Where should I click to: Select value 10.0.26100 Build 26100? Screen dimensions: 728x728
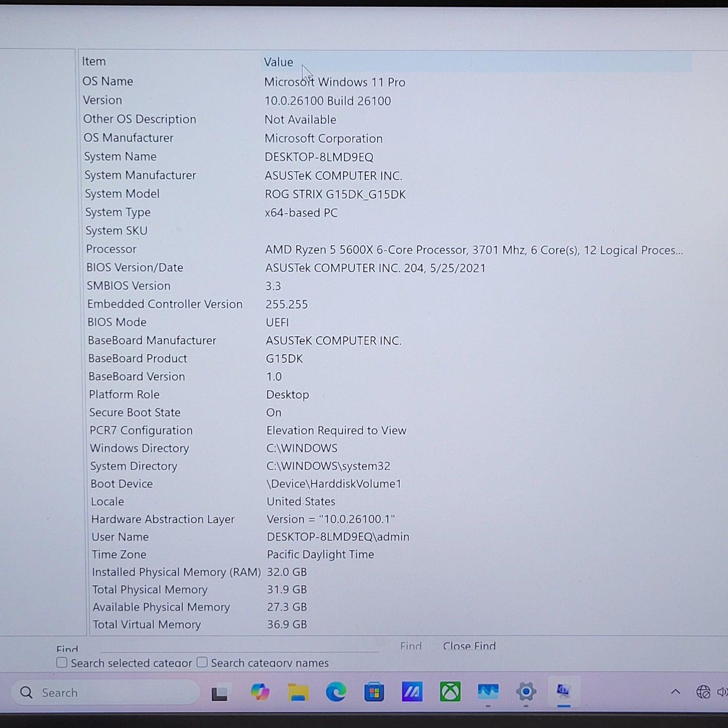328,101
